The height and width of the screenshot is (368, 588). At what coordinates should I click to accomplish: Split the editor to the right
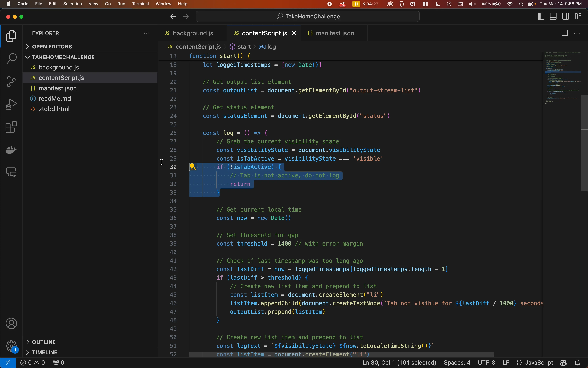pyautogui.click(x=565, y=33)
